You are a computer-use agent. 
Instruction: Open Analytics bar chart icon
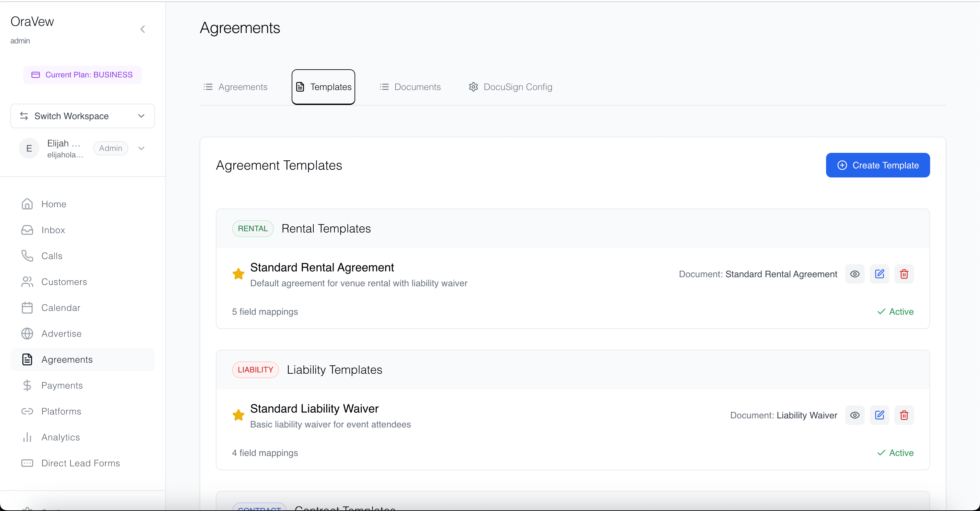(27, 437)
